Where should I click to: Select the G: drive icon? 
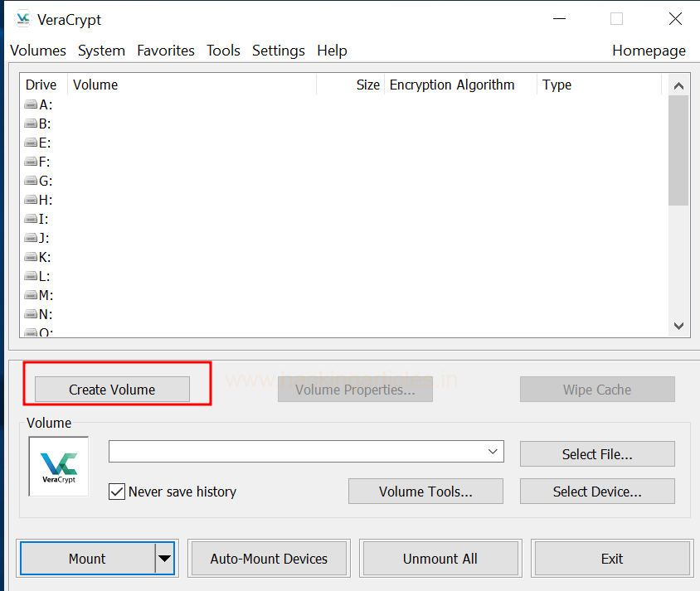pyautogui.click(x=31, y=181)
